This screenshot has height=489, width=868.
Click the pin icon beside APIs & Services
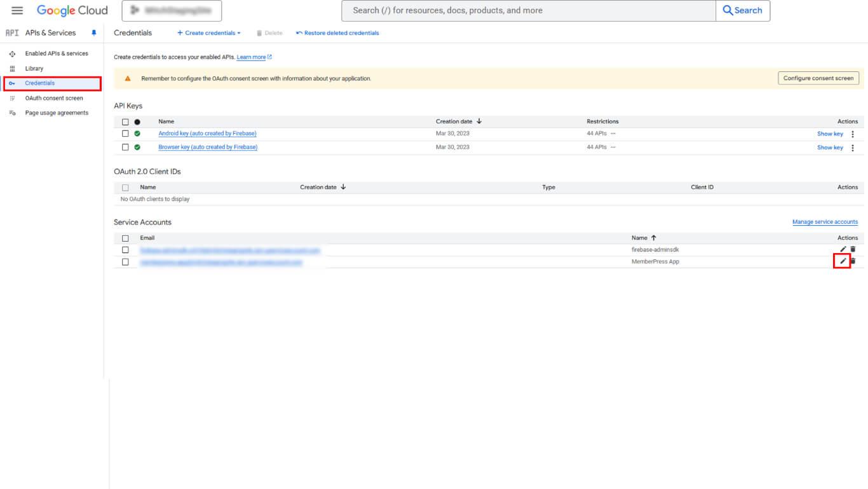pyautogui.click(x=94, y=33)
